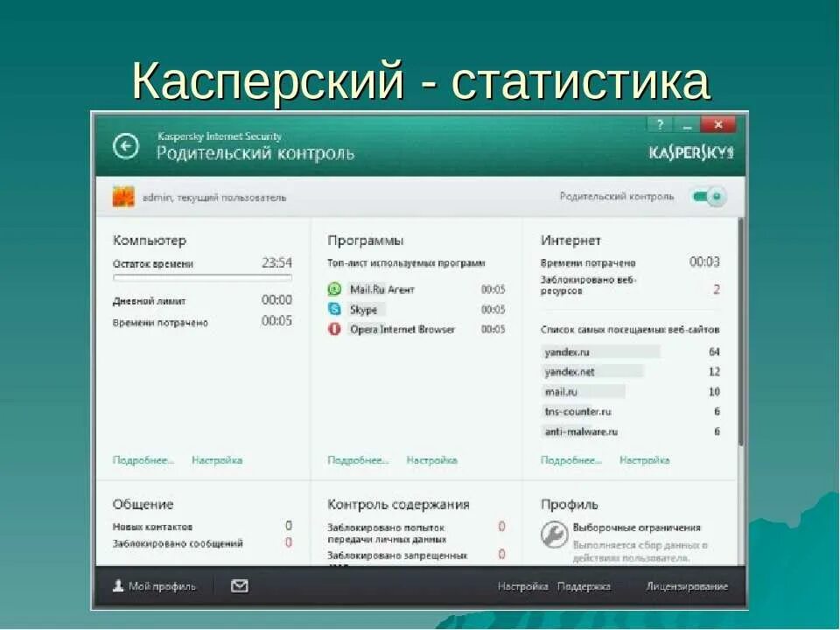
Task: Click the Opera Internet Browser icon
Action: (x=334, y=329)
